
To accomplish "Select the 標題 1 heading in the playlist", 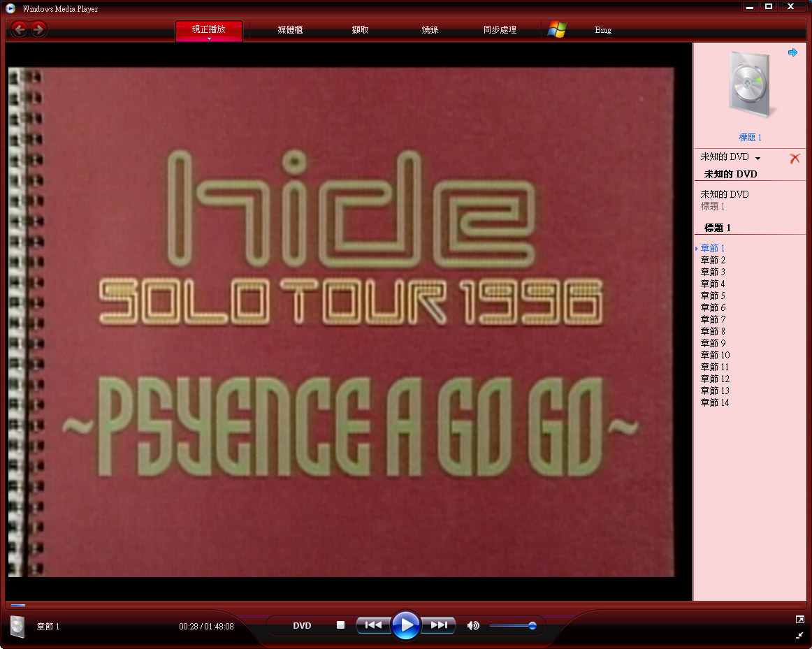I will 718,228.
